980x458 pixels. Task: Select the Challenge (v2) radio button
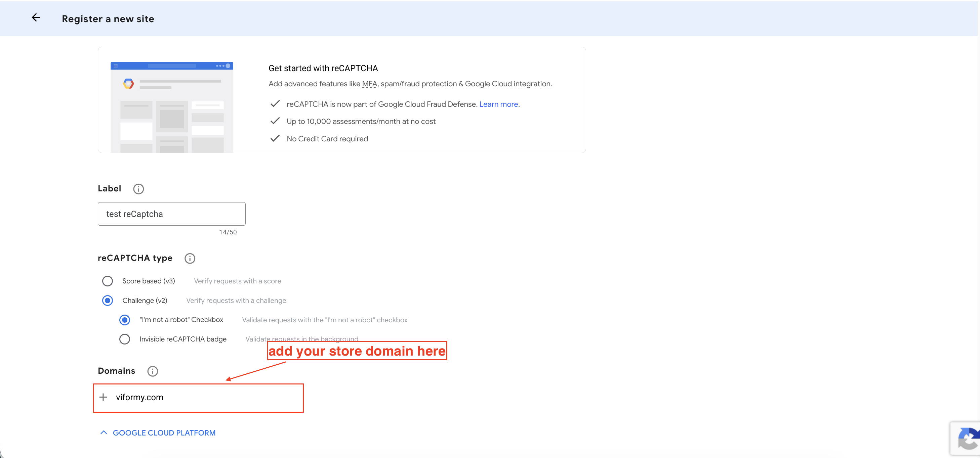click(107, 300)
